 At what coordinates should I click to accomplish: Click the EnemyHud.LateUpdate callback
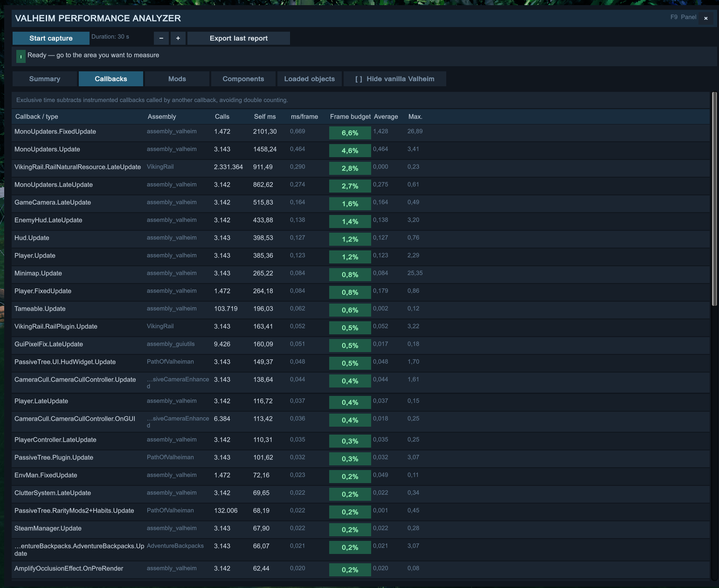pos(48,220)
